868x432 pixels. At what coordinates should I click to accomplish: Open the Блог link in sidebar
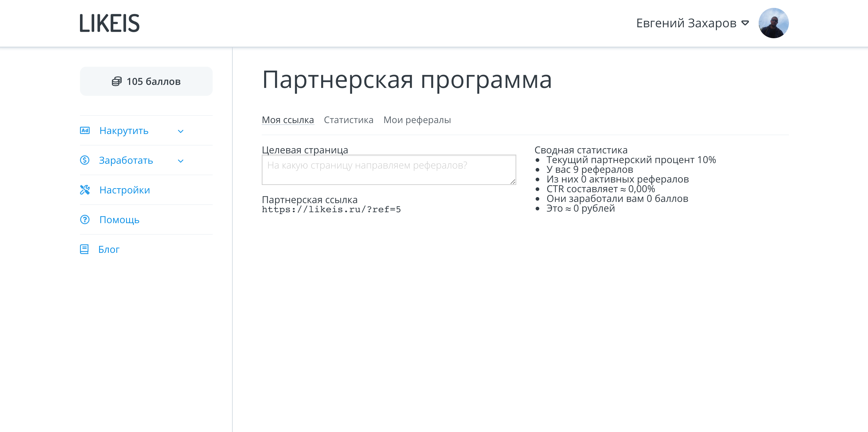pyautogui.click(x=108, y=249)
